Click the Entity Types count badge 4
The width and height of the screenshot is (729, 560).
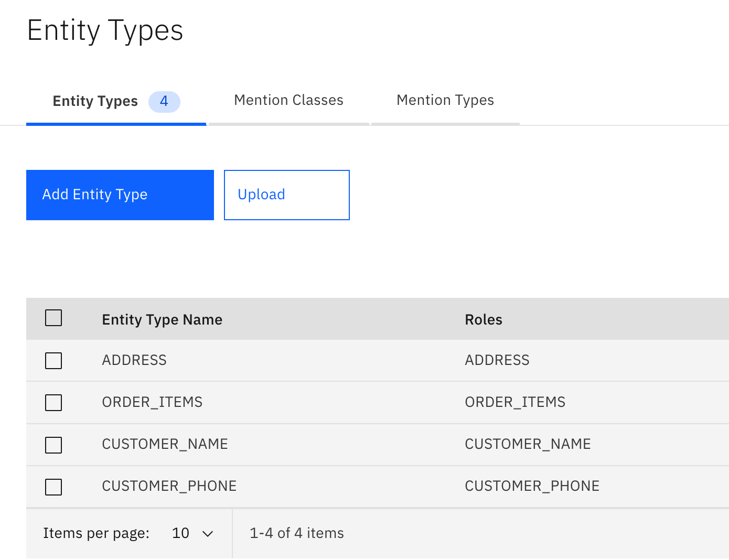click(164, 102)
